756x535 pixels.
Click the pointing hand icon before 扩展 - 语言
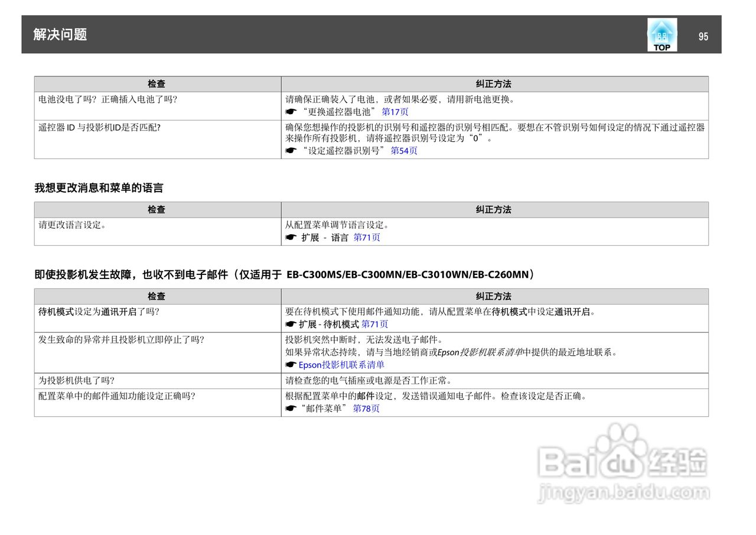(x=291, y=238)
